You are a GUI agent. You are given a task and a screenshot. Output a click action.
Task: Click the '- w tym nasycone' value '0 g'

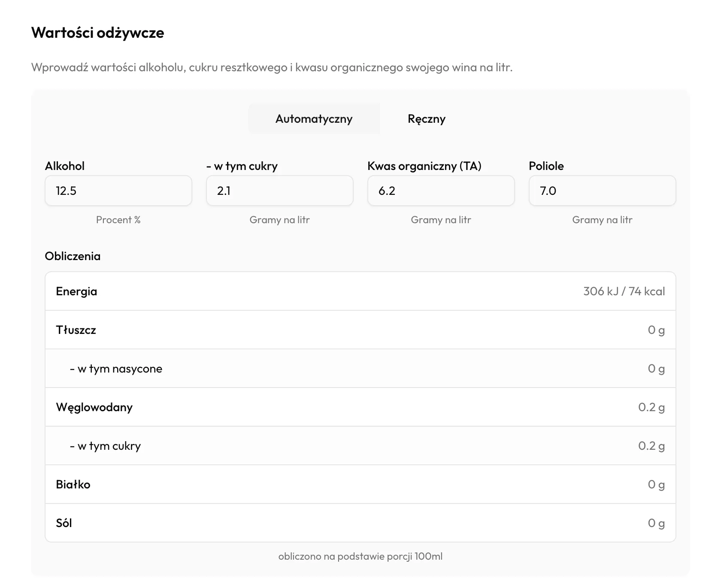pyautogui.click(x=656, y=369)
